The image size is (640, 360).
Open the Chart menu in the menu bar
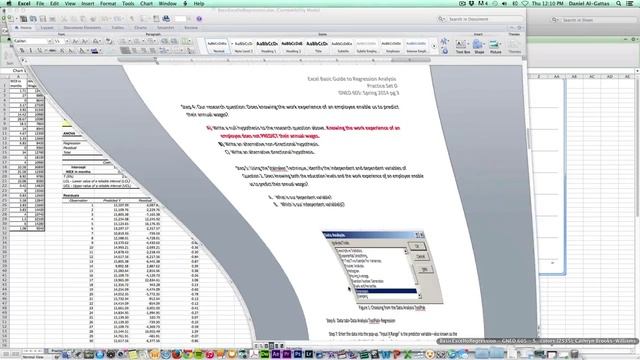pos(146,3)
